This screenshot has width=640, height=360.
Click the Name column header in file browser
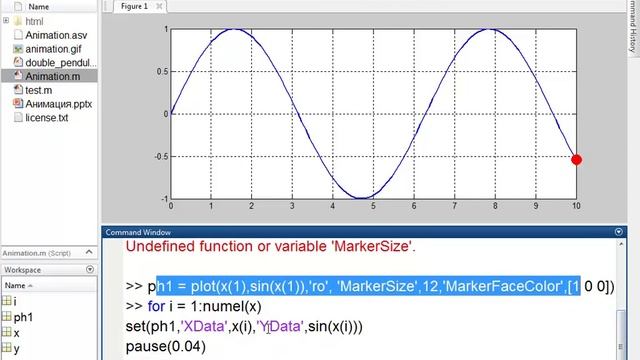39,7
